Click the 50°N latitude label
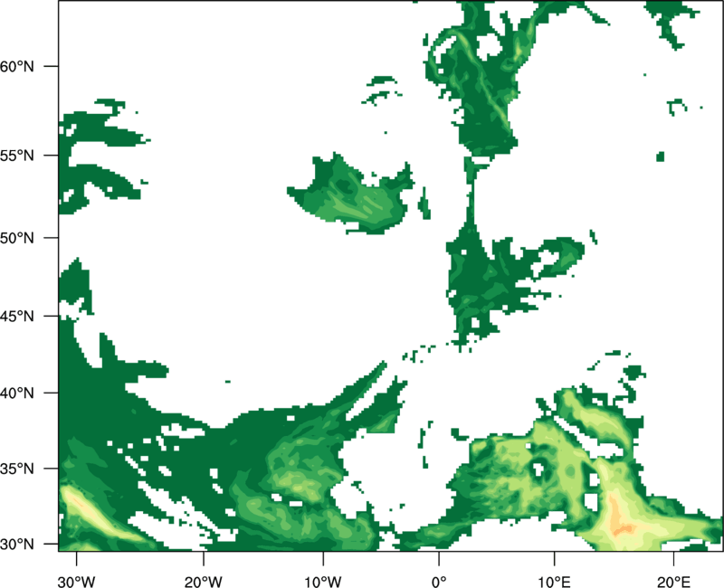This screenshot has height=588, width=724. 17,238
